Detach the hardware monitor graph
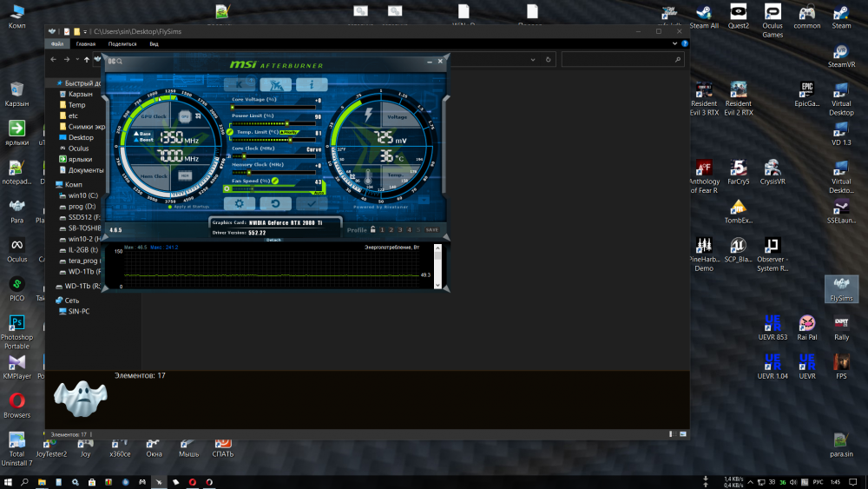This screenshot has height=489, width=868. (273, 240)
